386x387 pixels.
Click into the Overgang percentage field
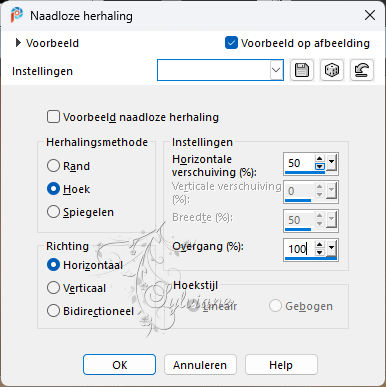299,249
